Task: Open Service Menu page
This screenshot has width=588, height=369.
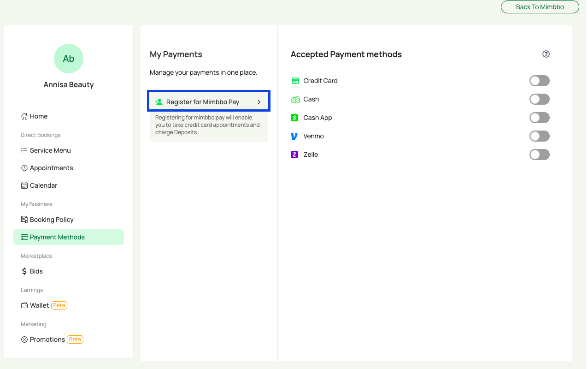Action: tap(69, 150)
